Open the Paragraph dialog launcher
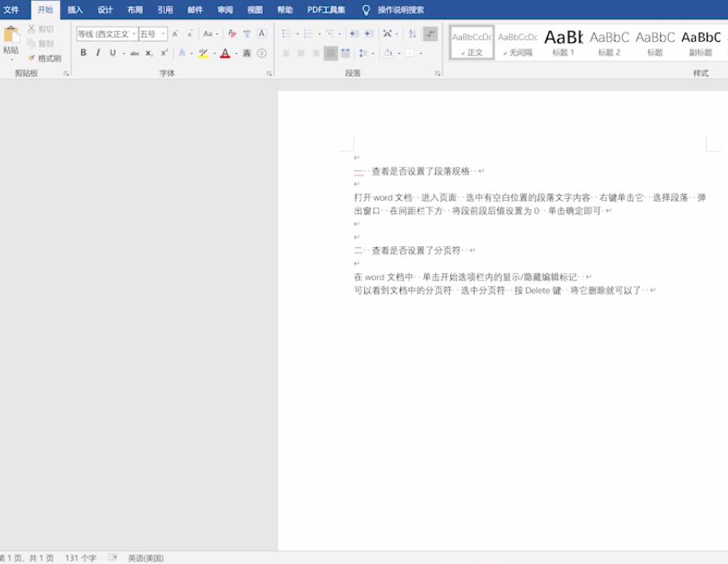The width and height of the screenshot is (728, 564). (437, 73)
